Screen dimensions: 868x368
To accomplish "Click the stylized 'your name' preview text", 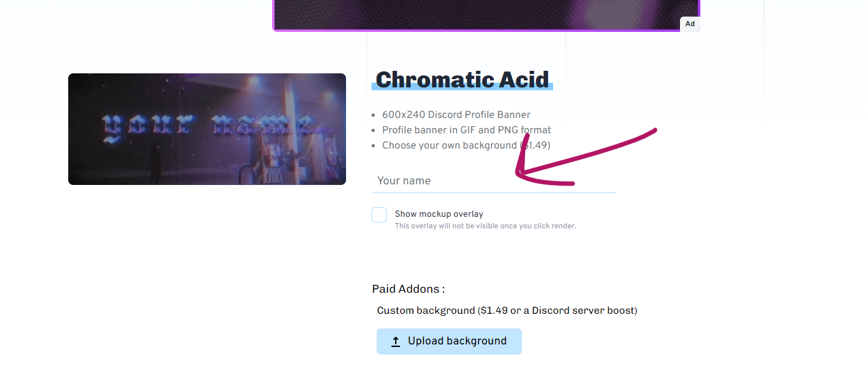I will [206, 128].
